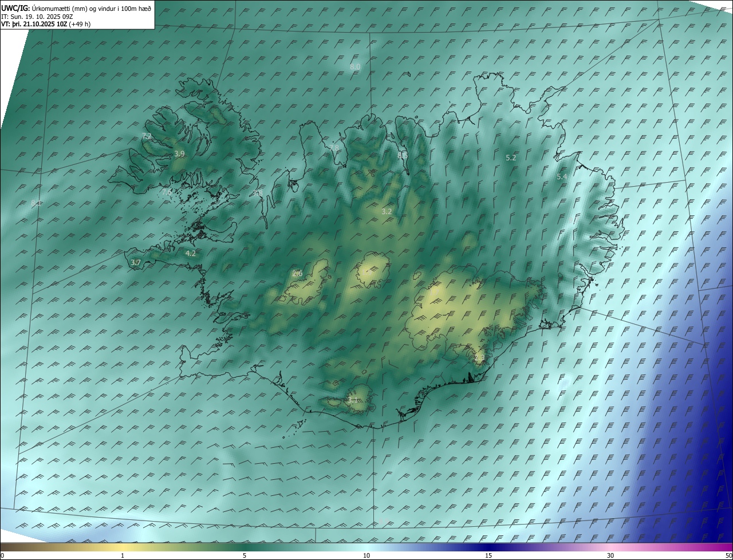Click the 4.2 value label on the map
The width and height of the screenshot is (733, 560).
coord(191,253)
